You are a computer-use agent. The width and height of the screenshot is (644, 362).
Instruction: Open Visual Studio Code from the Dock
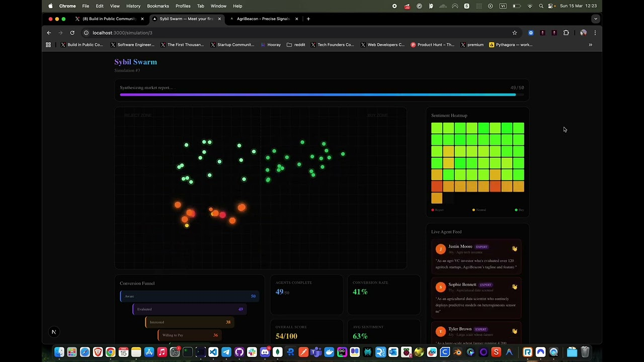[x=213, y=352]
